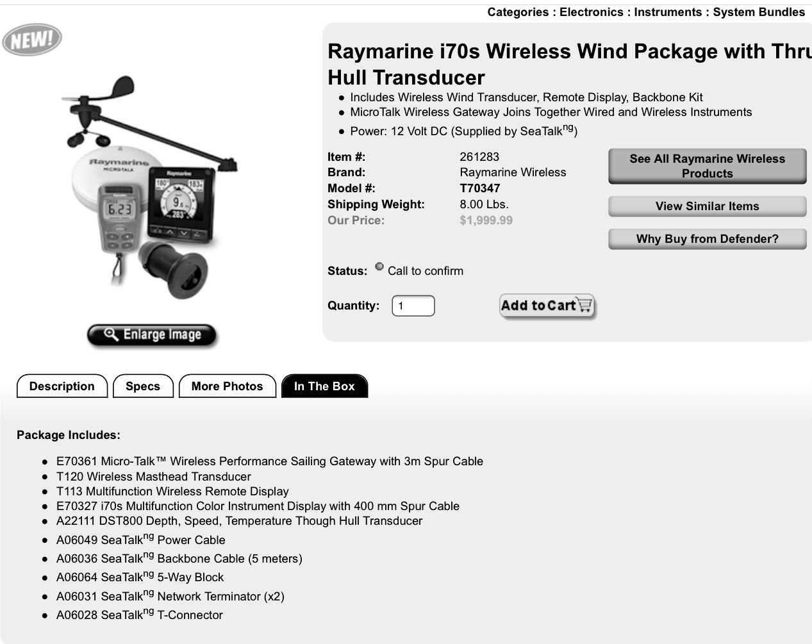Go to the Electronics category breadcrumb
Image resolution: width=812 pixels, height=644 pixels.
click(x=592, y=12)
